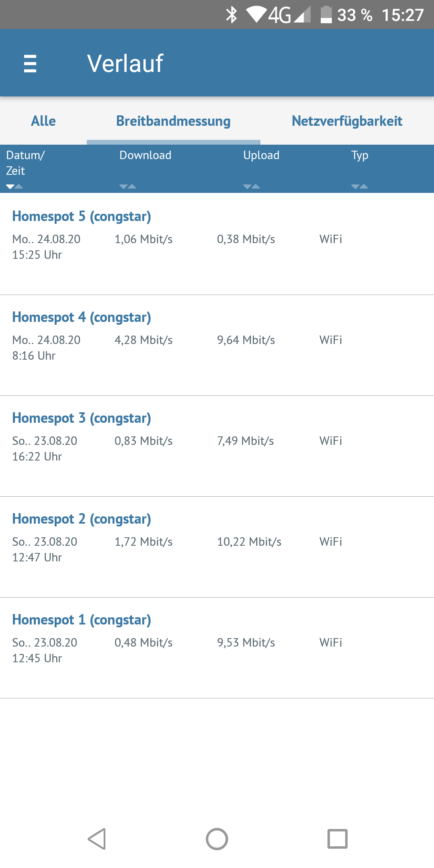Tap the Bluetooth status icon
Screen dimensions: 434x868
click(231, 15)
